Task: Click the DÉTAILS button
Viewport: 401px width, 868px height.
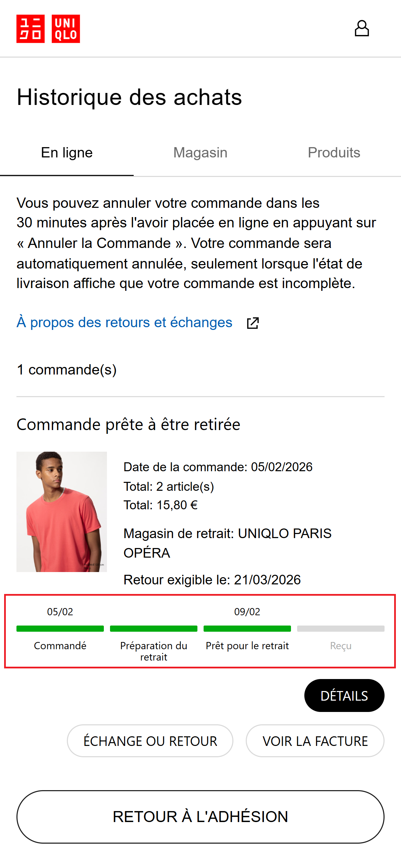Action: (x=344, y=695)
